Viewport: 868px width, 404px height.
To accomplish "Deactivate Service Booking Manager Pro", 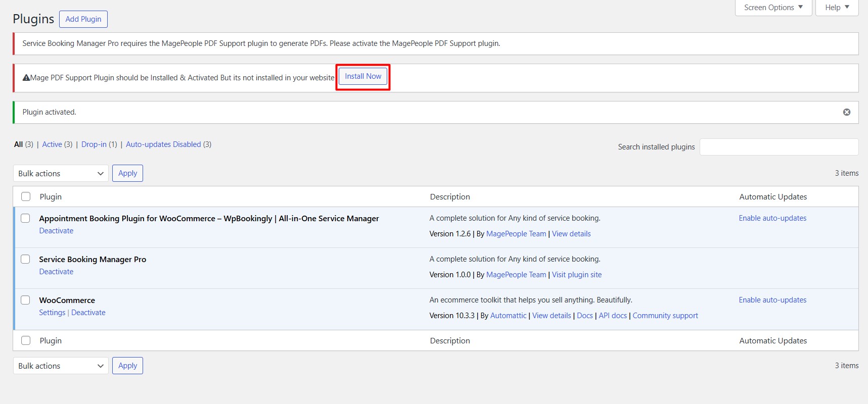I will [x=56, y=272].
